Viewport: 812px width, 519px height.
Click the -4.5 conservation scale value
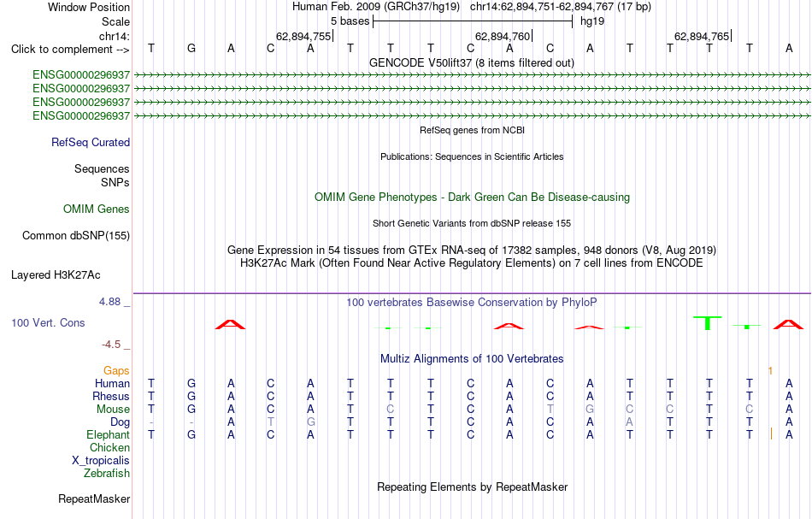(x=111, y=345)
